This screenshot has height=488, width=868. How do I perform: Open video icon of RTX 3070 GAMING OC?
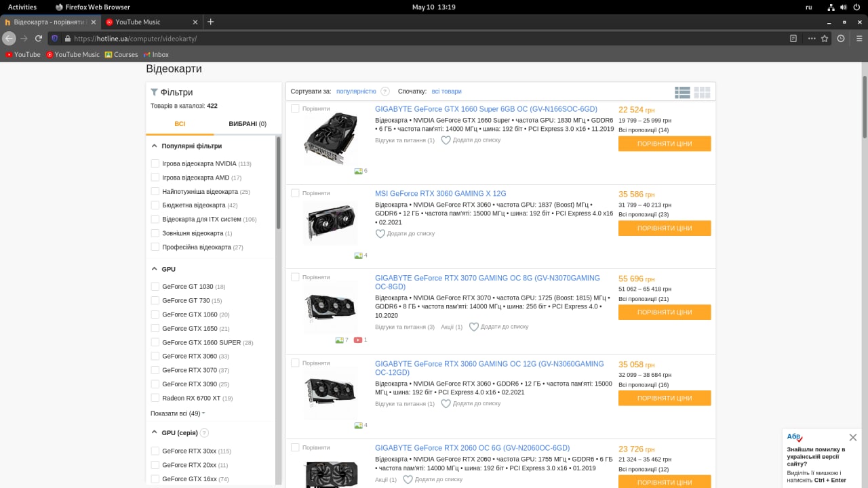(358, 340)
